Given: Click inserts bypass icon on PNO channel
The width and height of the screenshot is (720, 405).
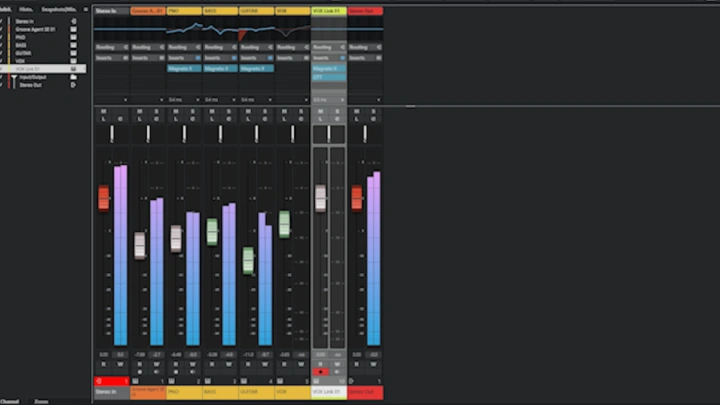Looking at the screenshot, I should pos(198,58).
